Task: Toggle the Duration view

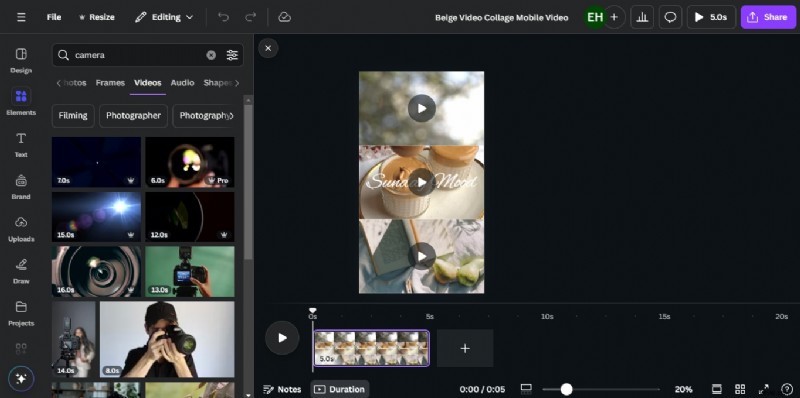Action: 340,389
